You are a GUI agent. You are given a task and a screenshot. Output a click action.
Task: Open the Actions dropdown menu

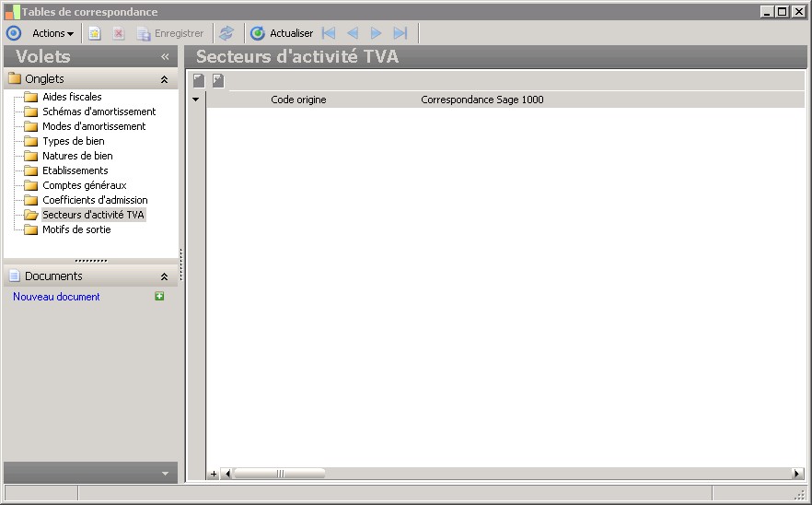click(52, 33)
